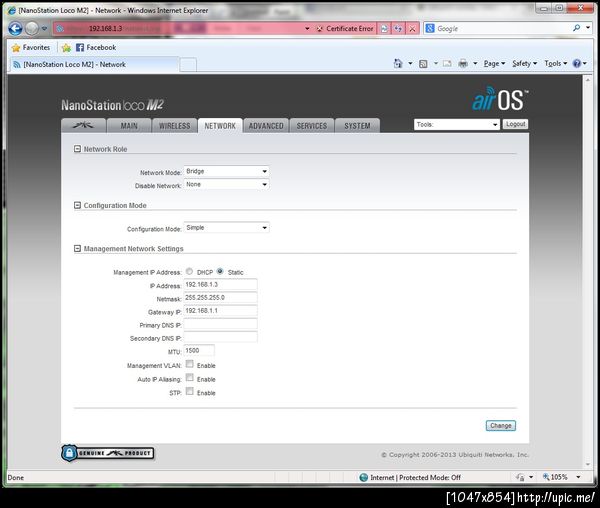Open the browser Tools menu
The image size is (600, 508).
coord(556,64)
